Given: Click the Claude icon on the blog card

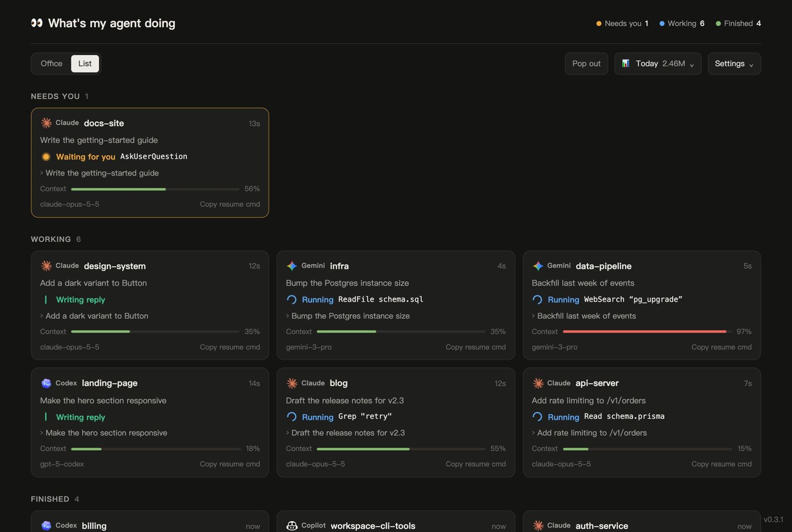Looking at the screenshot, I should coord(292,383).
